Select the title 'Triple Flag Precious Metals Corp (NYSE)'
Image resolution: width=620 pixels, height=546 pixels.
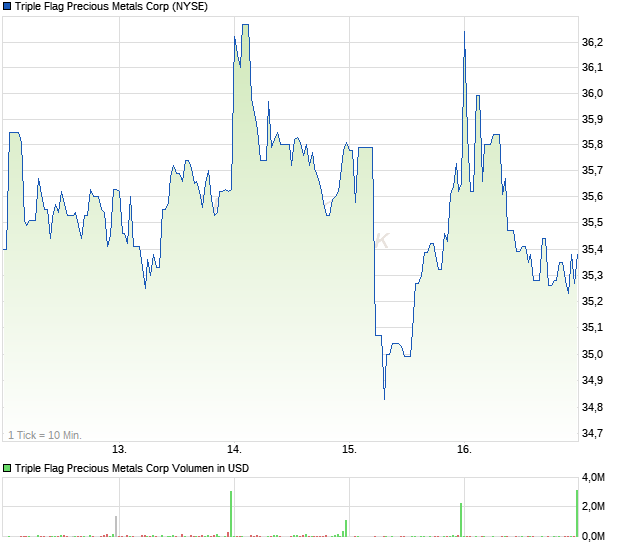point(111,6)
